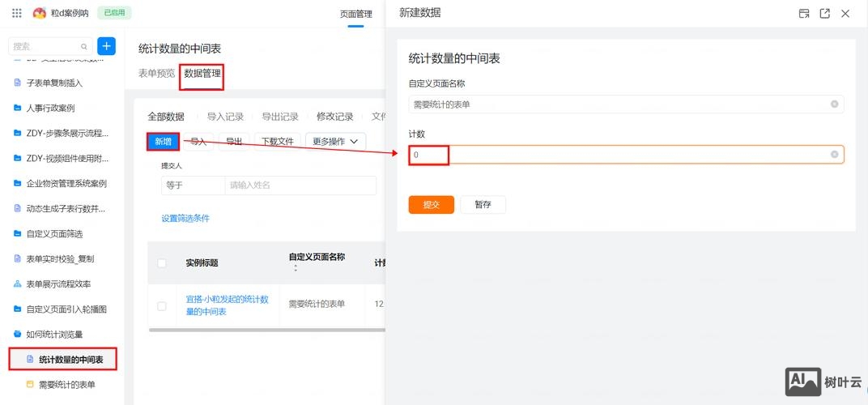
Task: Switch to the 页面管理 top tab
Action: coord(356,14)
